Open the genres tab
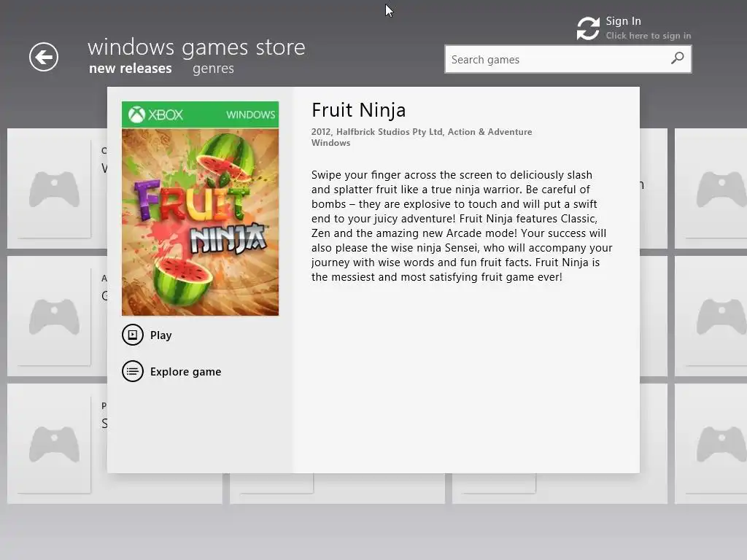This screenshot has height=560, width=747. 214,69
